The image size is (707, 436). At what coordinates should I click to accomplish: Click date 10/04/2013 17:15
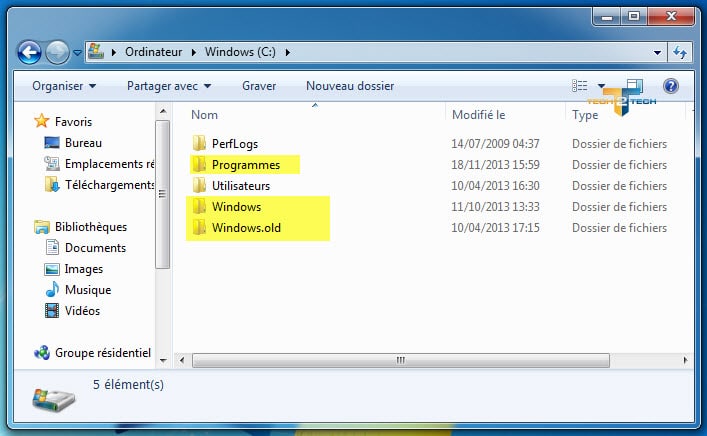click(x=495, y=228)
